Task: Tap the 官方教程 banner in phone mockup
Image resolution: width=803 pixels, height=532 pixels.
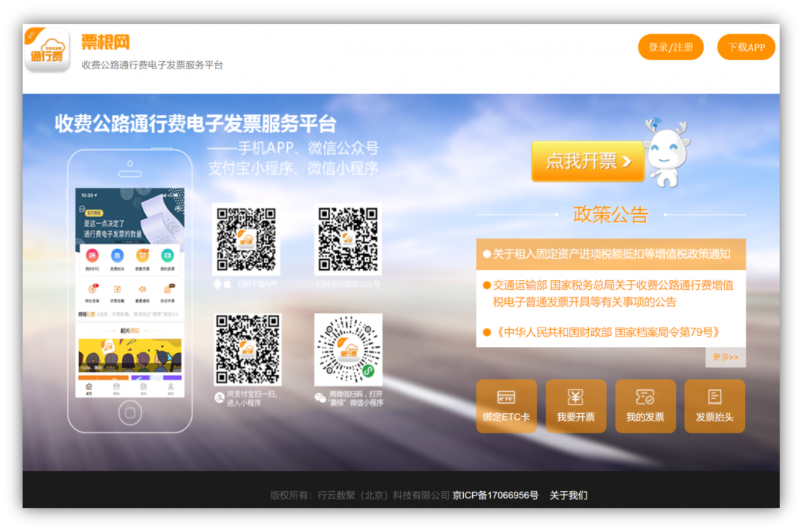Action: [130, 216]
